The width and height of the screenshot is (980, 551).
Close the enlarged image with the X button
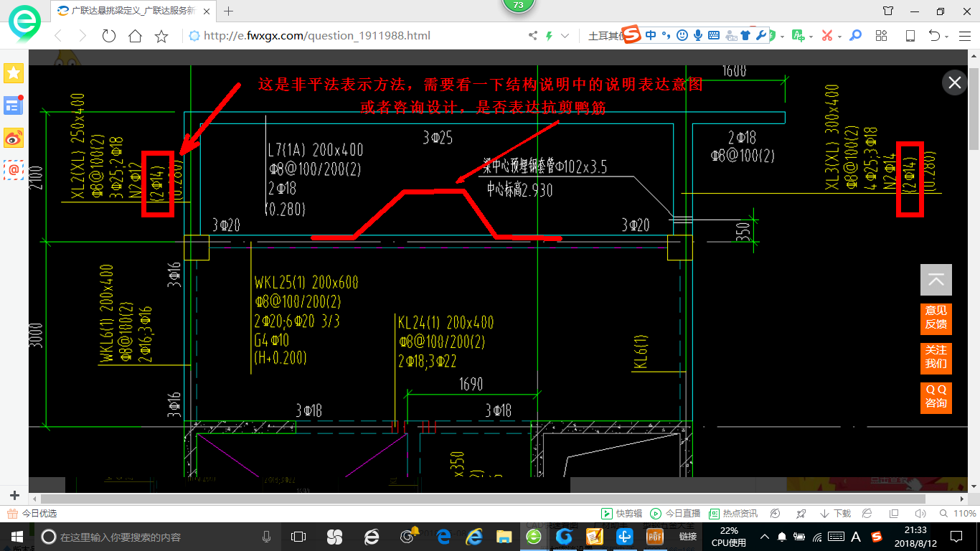tap(955, 83)
